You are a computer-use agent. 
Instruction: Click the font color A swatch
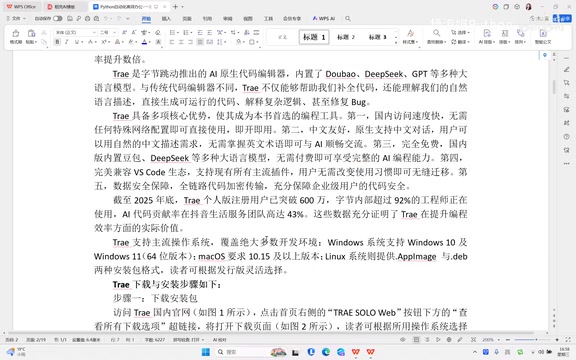pyautogui.click(x=144, y=42)
